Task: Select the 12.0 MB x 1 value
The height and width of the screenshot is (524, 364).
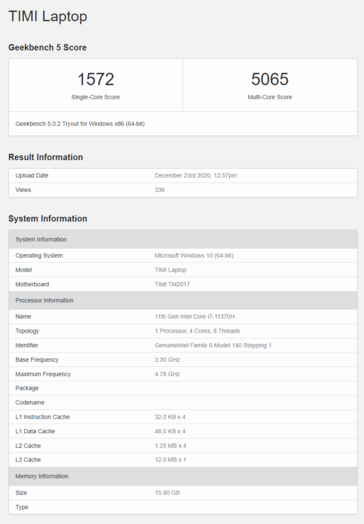Action: 170,460
